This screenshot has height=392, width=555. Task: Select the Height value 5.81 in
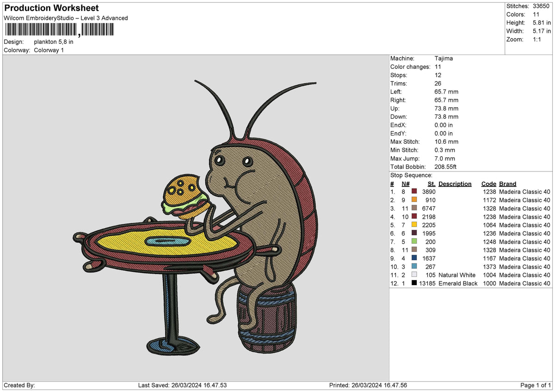point(542,23)
